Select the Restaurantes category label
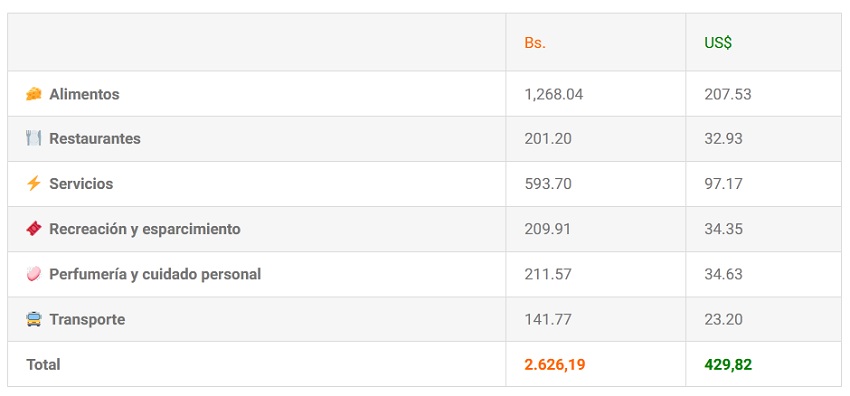 [95, 139]
